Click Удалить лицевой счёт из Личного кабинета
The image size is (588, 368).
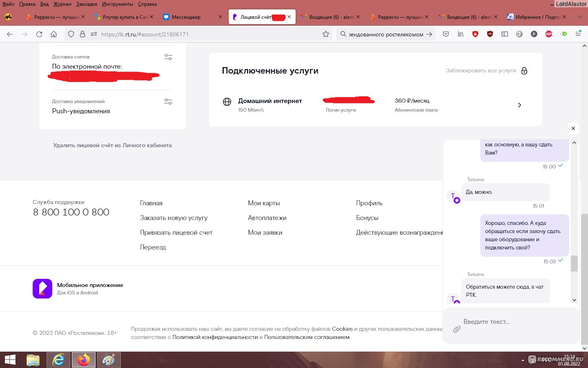(x=112, y=145)
